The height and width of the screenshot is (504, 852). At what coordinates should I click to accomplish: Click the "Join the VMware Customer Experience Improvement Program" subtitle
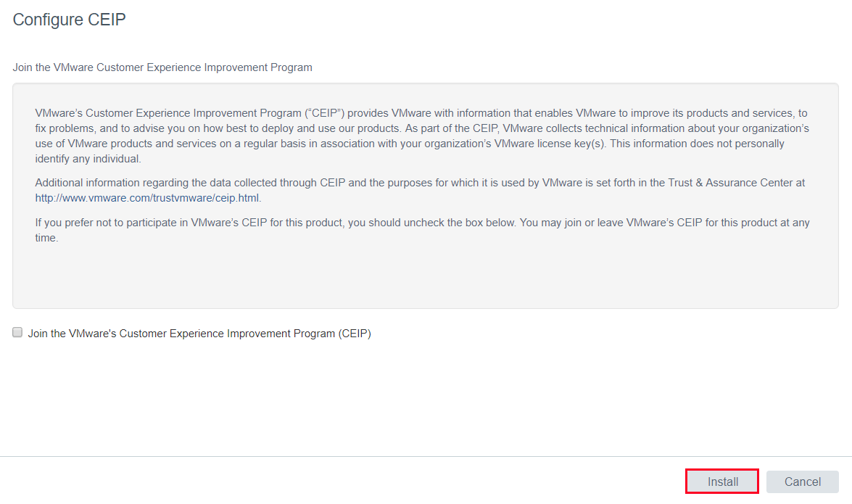tap(162, 67)
